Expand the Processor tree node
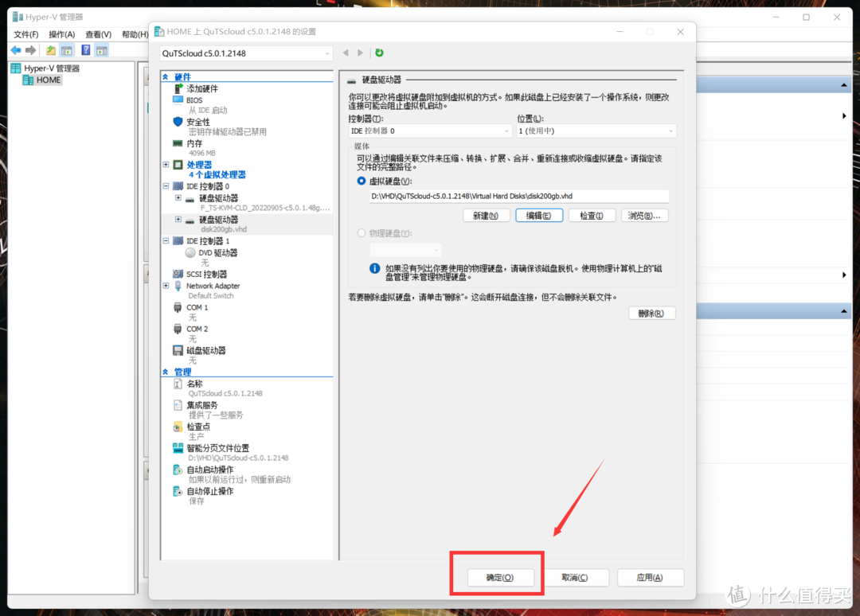Screen dimensions: 860x616 (x=166, y=165)
